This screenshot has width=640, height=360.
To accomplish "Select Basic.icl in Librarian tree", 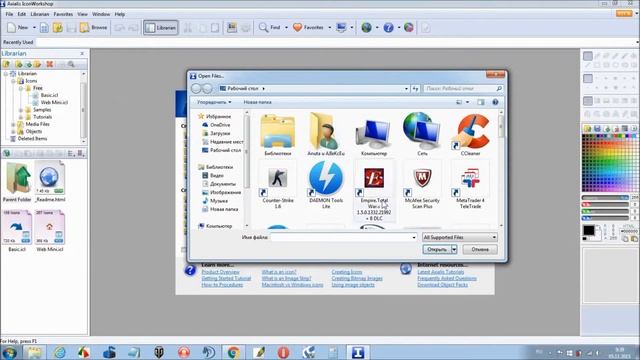I will [49, 95].
